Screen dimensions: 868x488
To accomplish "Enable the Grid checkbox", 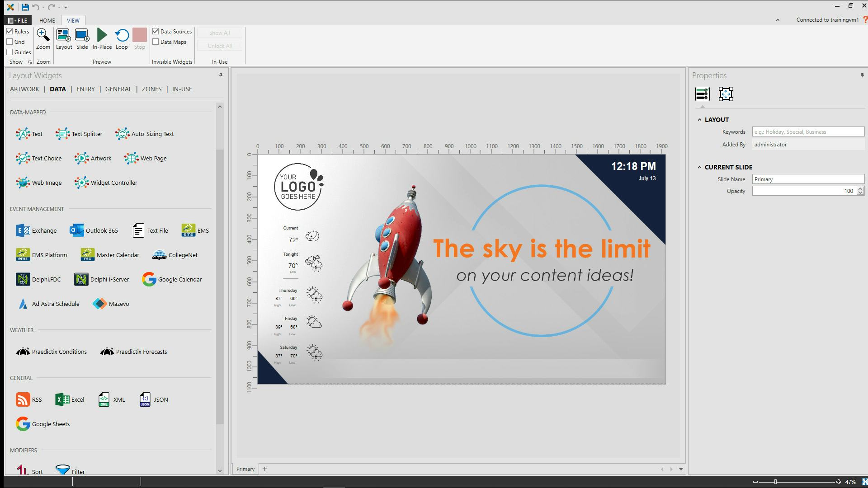I will click(9, 42).
